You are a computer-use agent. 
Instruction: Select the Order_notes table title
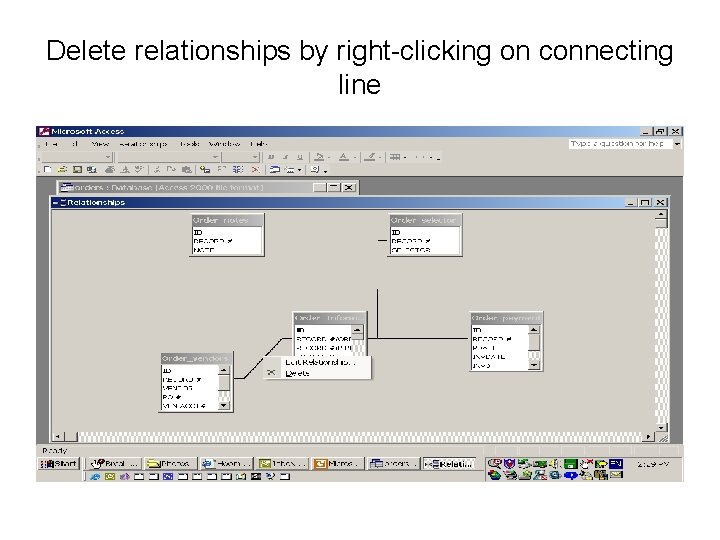tap(227, 220)
